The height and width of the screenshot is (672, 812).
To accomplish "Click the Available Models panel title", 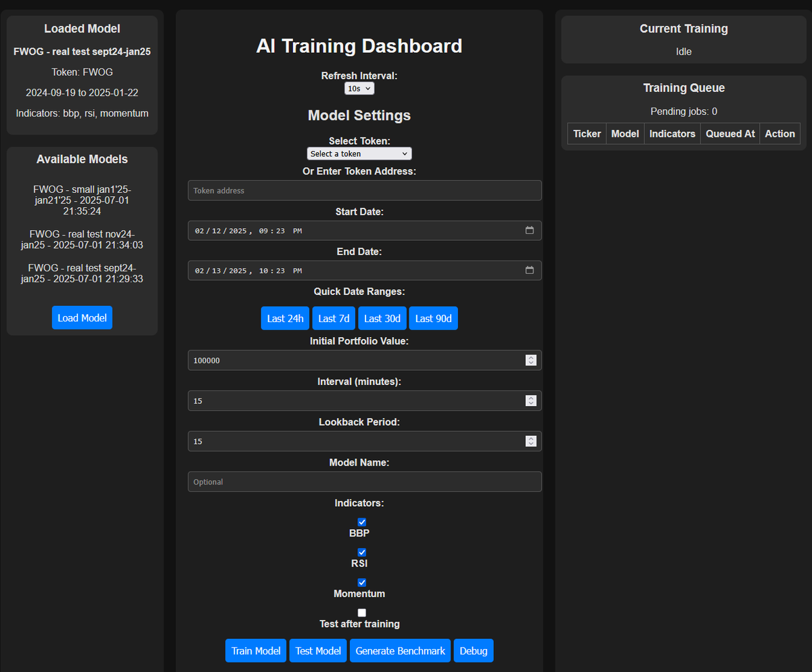I will (x=82, y=159).
